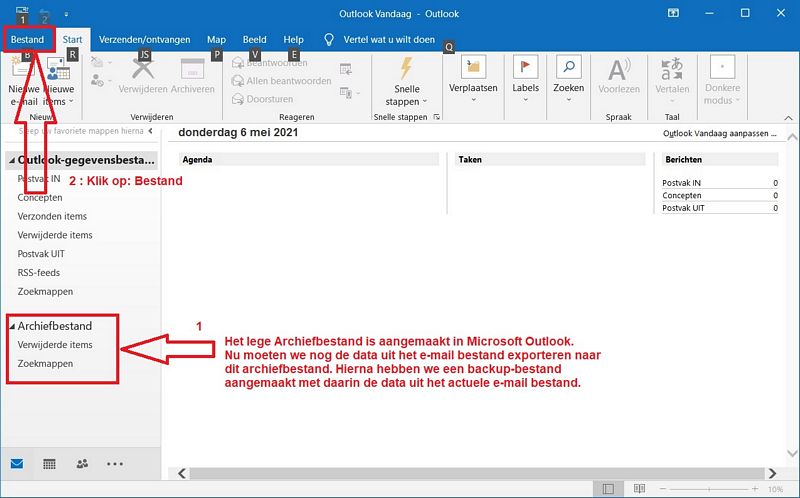The height and width of the screenshot is (498, 800).
Task: Click the meeting reply icon in Reageren
Action: [x=346, y=69]
